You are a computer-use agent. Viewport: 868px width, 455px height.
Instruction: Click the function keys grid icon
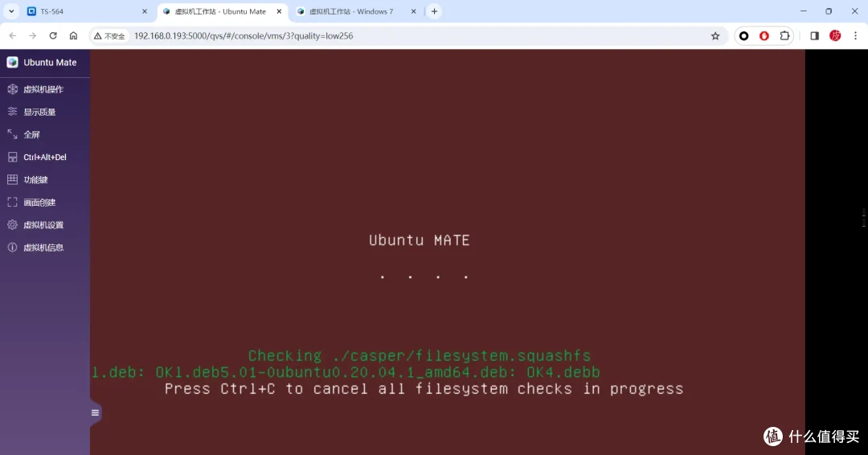(x=12, y=180)
